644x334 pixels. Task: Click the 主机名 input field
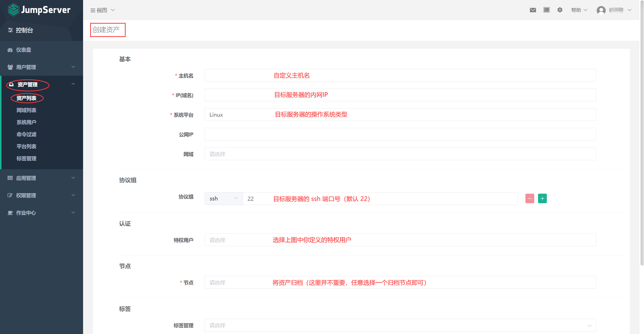400,75
